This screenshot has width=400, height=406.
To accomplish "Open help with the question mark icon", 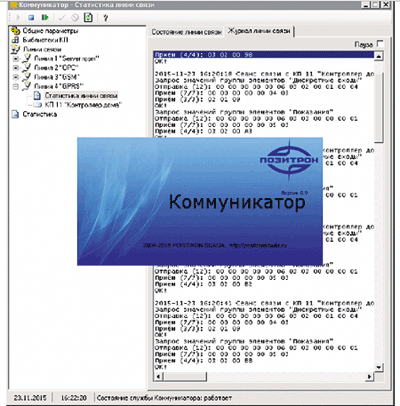I will pos(106,18).
